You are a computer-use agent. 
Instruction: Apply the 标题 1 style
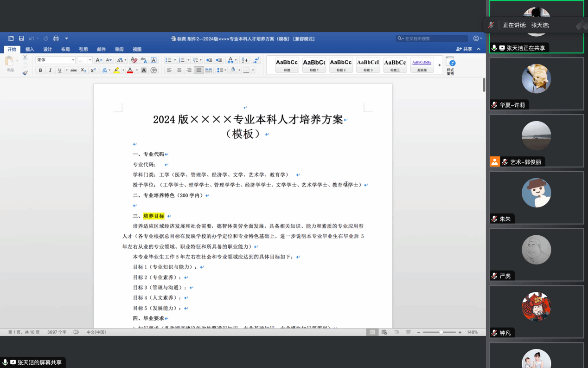pyautogui.click(x=314, y=65)
